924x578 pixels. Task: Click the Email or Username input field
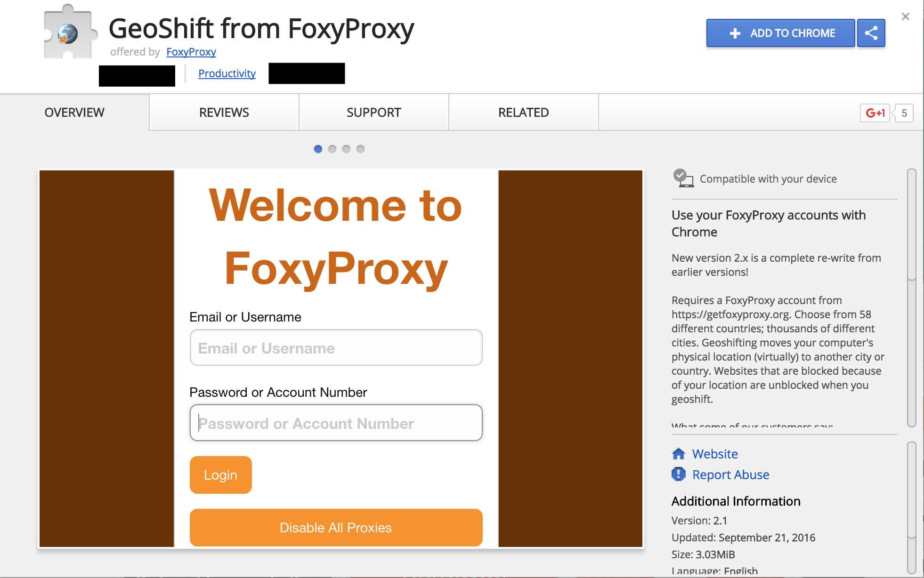[x=336, y=347]
